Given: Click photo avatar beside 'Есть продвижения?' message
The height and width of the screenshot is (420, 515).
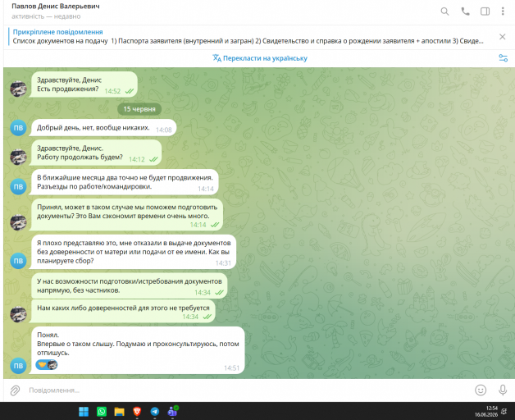Looking at the screenshot, I should tap(18, 89).
